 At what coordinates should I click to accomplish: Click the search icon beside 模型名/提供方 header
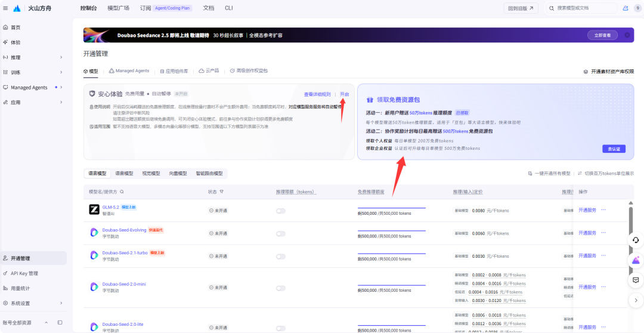(x=122, y=192)
